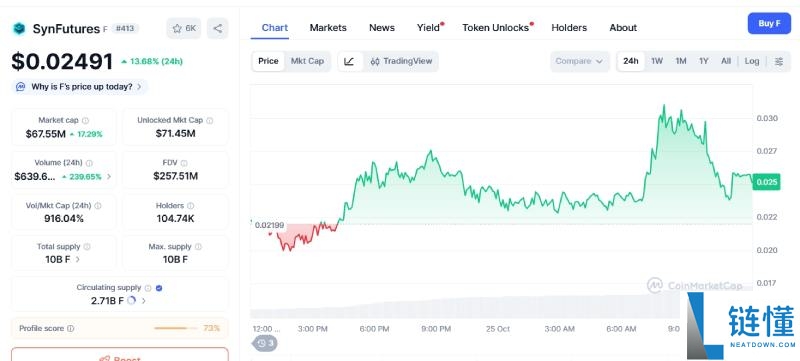Open chart events history badge
Viewport: 800px width, 361px height.
pyautogui.click(x=265, y=343)
